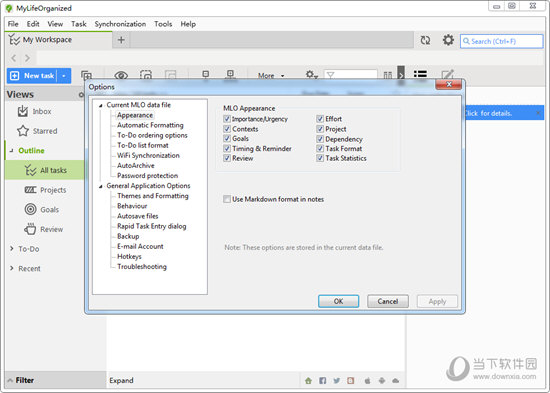The height and width of the screenshot is (393, 550).
Task: Collapse the Current MLO data file node
Action: pos(101,105)
